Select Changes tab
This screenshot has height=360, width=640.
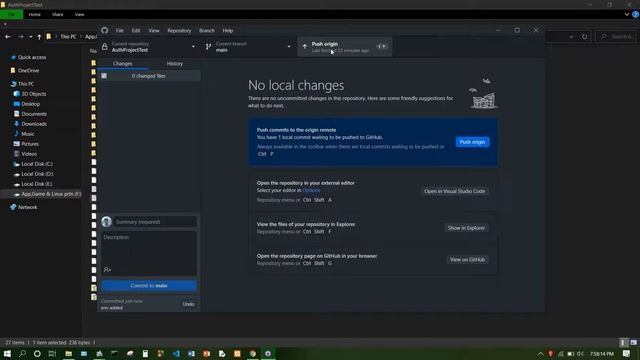click(122, 64)
